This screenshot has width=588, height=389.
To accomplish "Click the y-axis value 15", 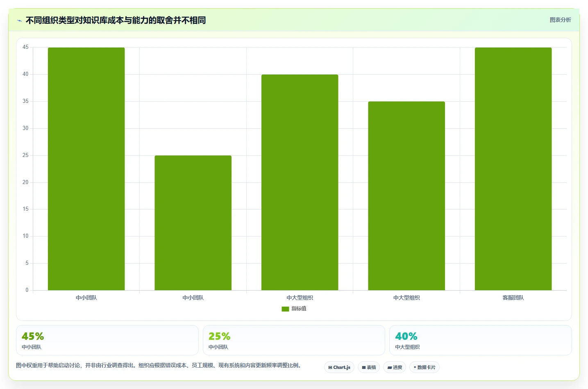I will click(25, 209).
